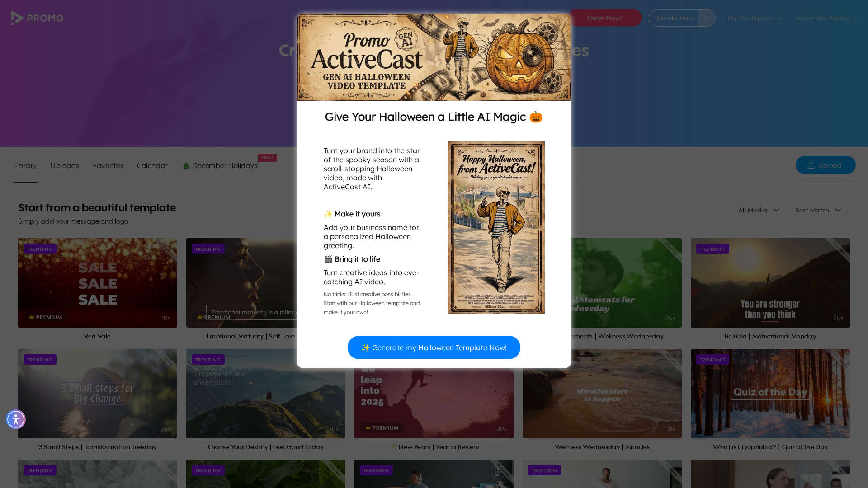Click the Create New button
The height and width of the screenshot is (488, 868).
point(674,18)
